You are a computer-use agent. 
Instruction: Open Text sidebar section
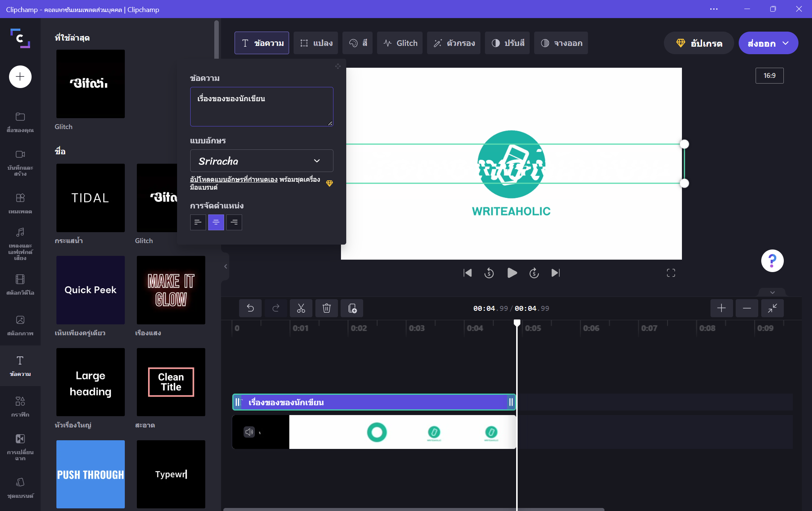coord(20,366)
